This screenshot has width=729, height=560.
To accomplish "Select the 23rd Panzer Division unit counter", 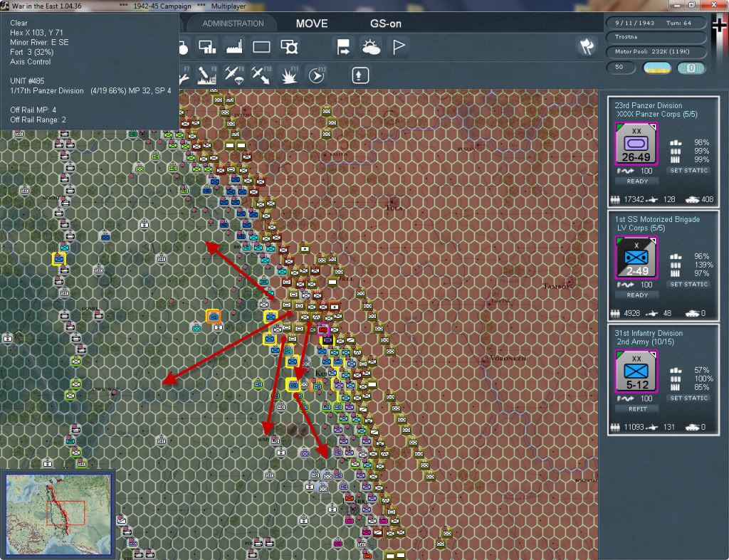I will tap(636, 144).
